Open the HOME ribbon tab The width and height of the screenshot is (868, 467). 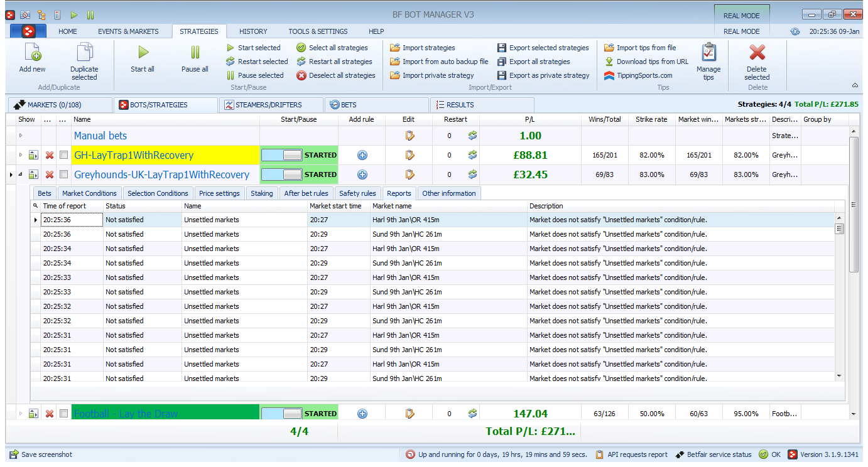coord(67,31)
